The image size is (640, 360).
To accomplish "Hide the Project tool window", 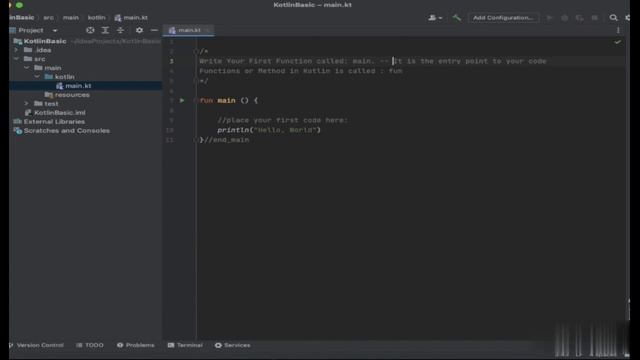I will pyautogui.click(x=154, y=30).
